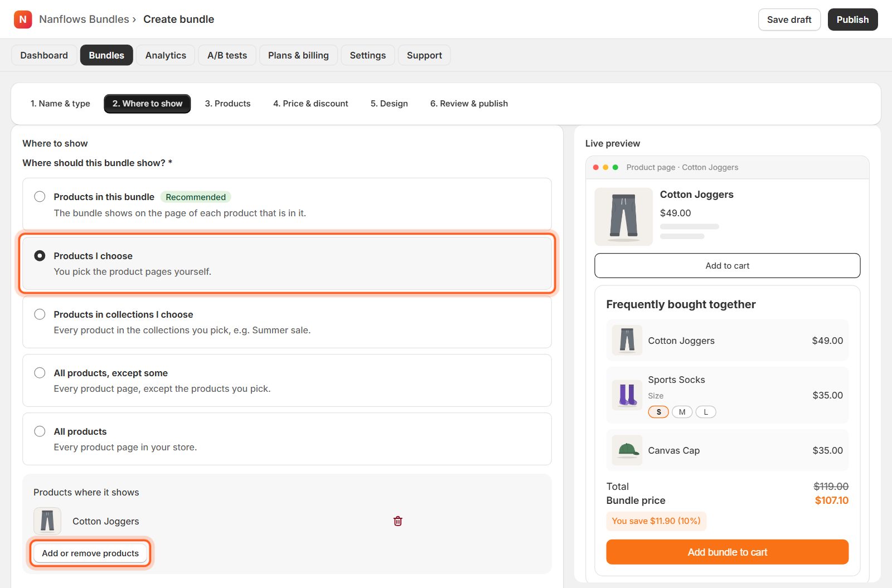
Task: Click the Save draft button
Action: click(x=789, y=20)
